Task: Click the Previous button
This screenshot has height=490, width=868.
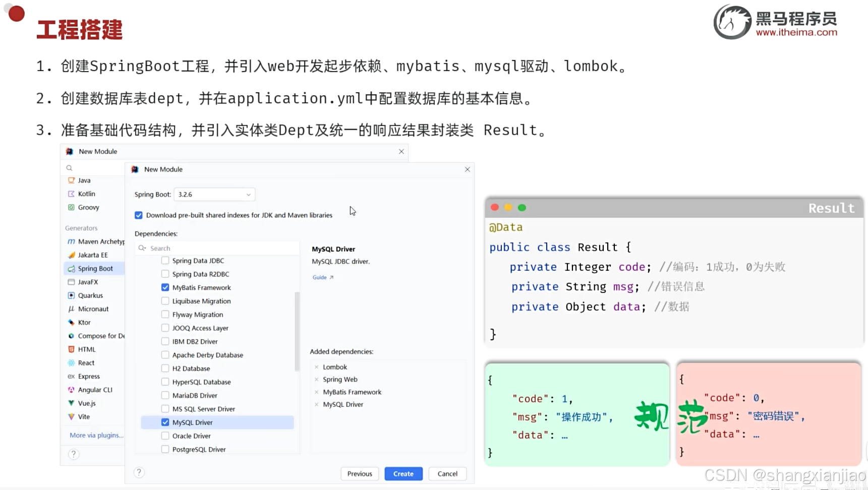Action: (x=360, y=474)
